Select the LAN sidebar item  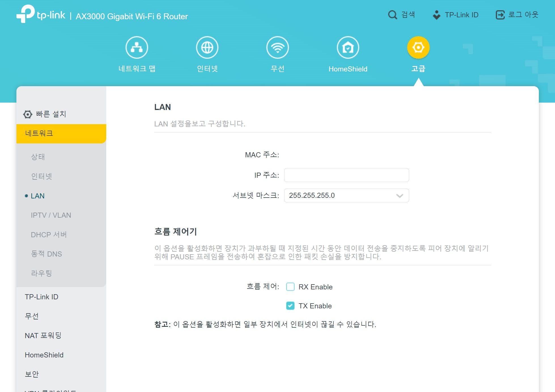pyautogui.click(x=38, y=196)
